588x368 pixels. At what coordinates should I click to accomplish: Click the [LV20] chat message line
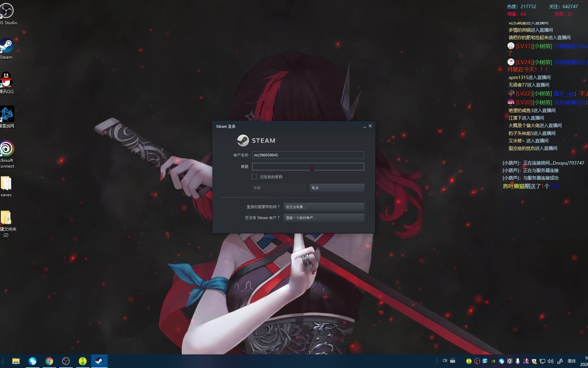[x=548, y=102]
